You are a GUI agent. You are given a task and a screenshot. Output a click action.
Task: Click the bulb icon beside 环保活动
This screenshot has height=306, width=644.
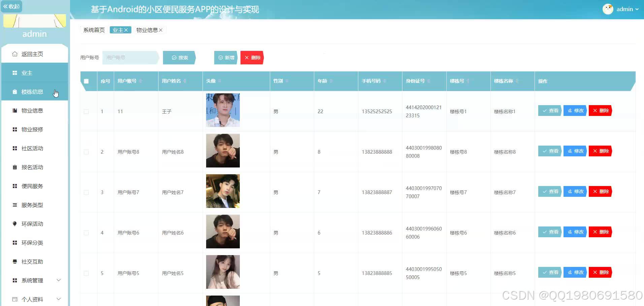[x=14, y=224]
